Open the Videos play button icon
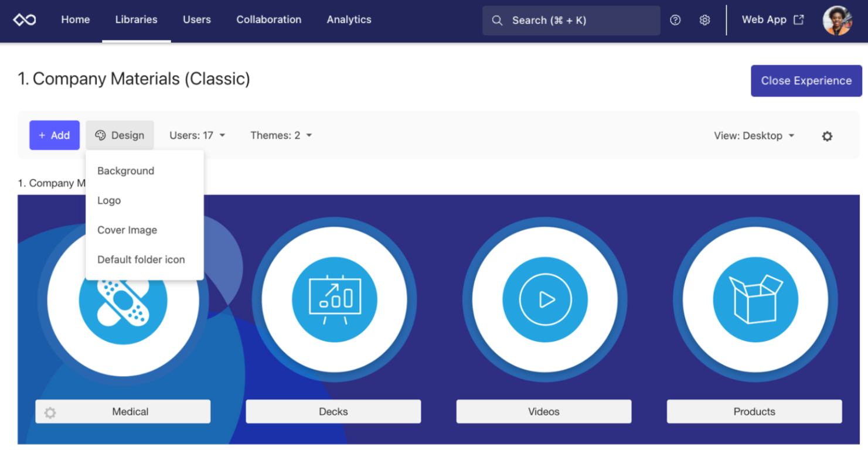Viewport: 868px width, 450px height. (545, 300)
